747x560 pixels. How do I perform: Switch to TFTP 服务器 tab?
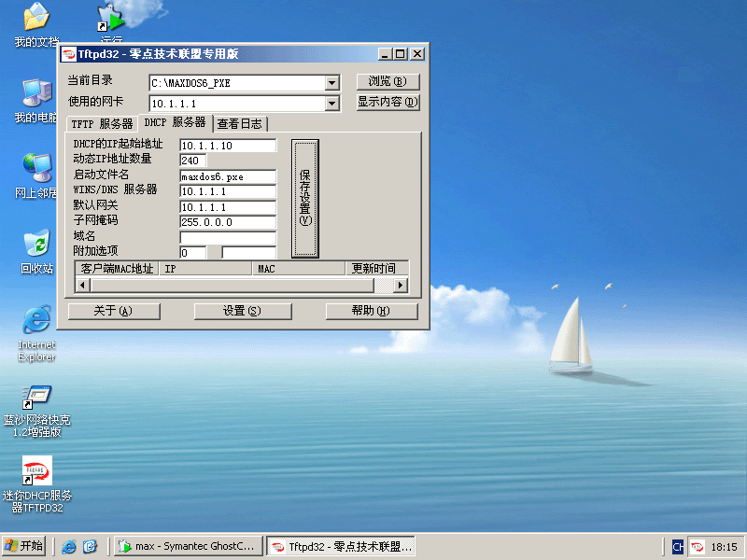coord(102,124)
